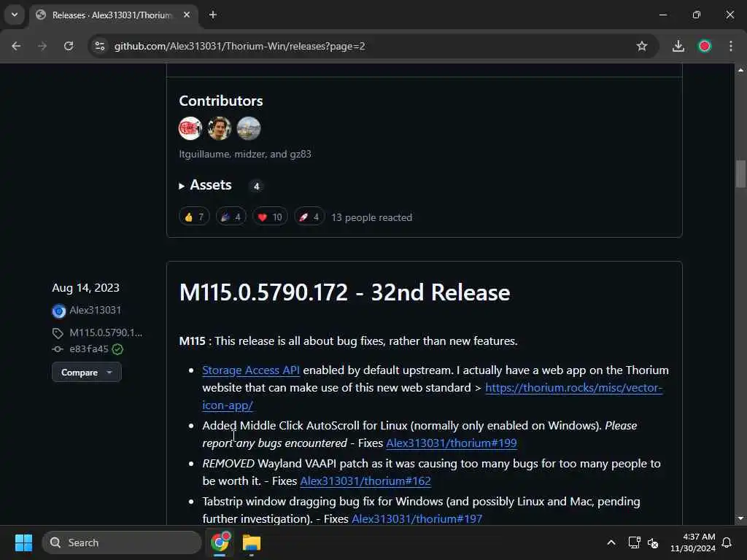Open issue Alex313031/thorium#199
Viewport: 747px width, 560px height.
[451, 443]
